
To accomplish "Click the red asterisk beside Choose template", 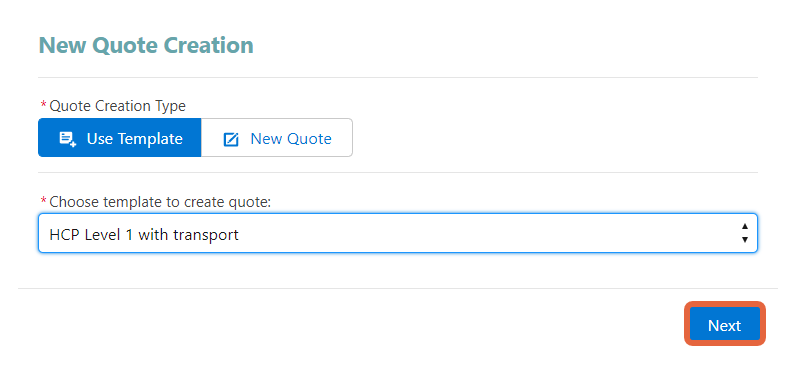I will click(x=43, y=200).
